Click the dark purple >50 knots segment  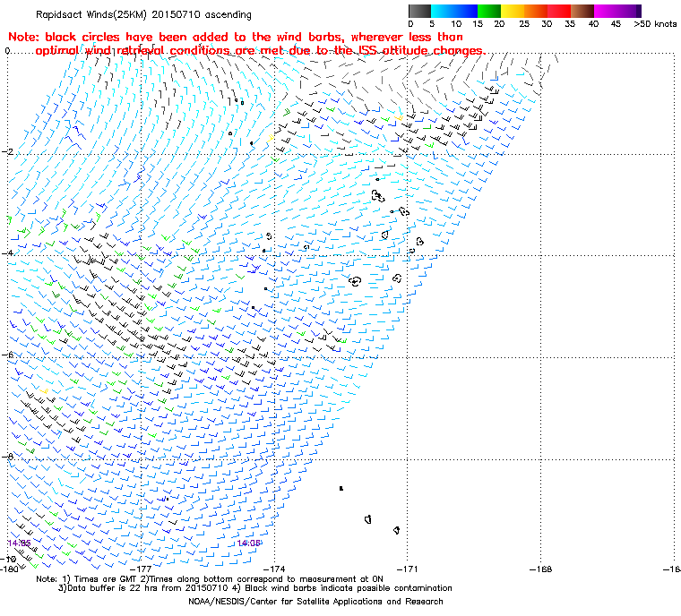638,11
